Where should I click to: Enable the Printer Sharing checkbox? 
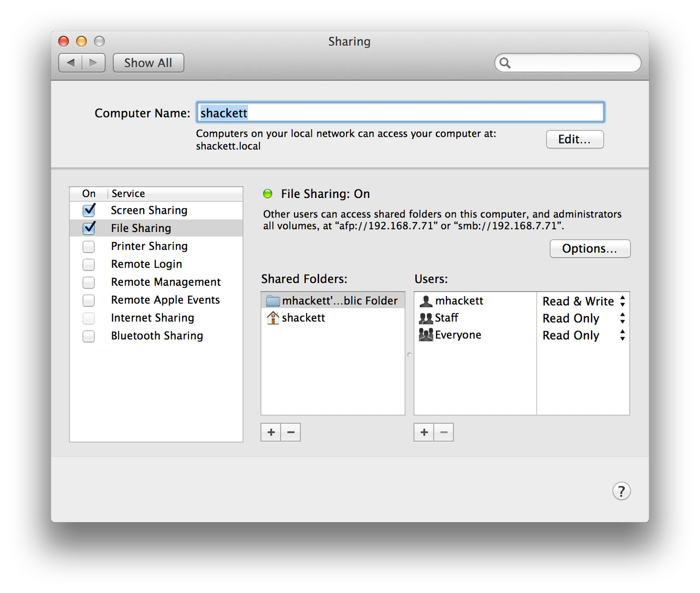pyautogui.click(x=89, y=246)
